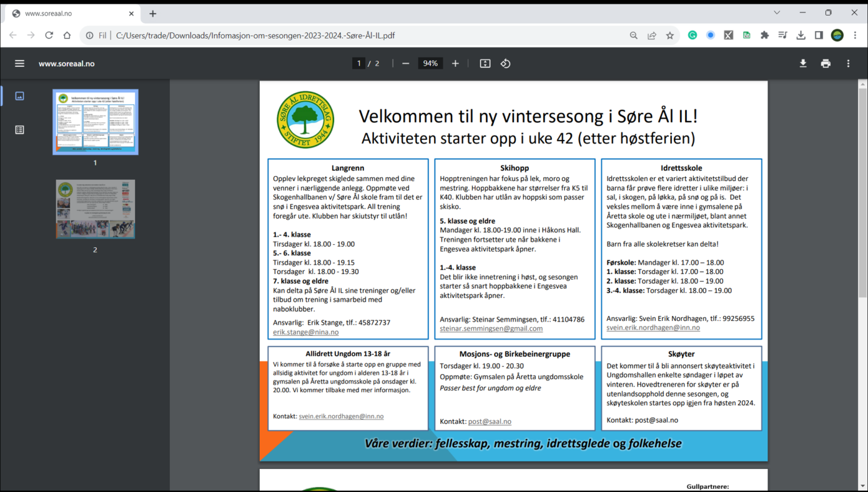Click the zoom magnifier icon in address bar
Viewport: 868px width, 492px height.
coord(634,35)
